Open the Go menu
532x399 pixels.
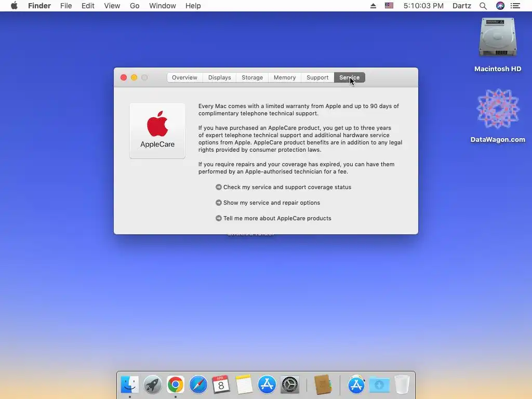(x=135, y=6)
